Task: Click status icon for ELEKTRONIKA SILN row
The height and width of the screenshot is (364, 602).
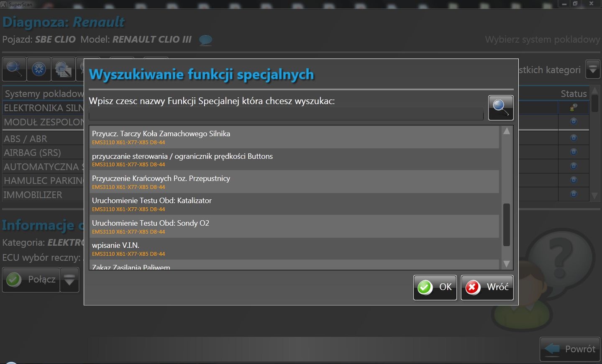Action: pyautogui.click(x=574, y=107)
